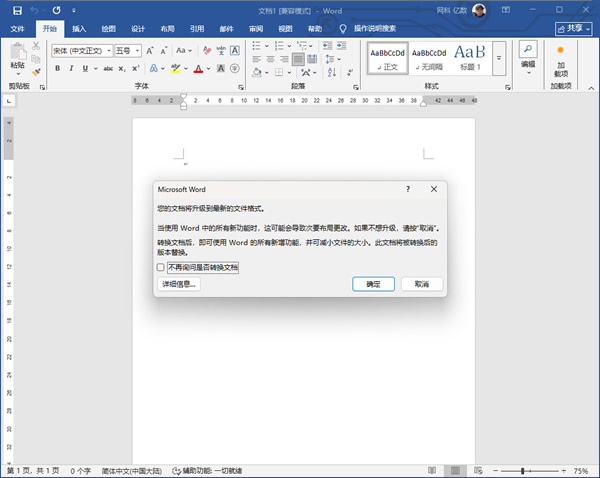The width and height of the screenshot is (600, 478).
Task: Open the line spacing dropdown
Action: tap(333, 59)
